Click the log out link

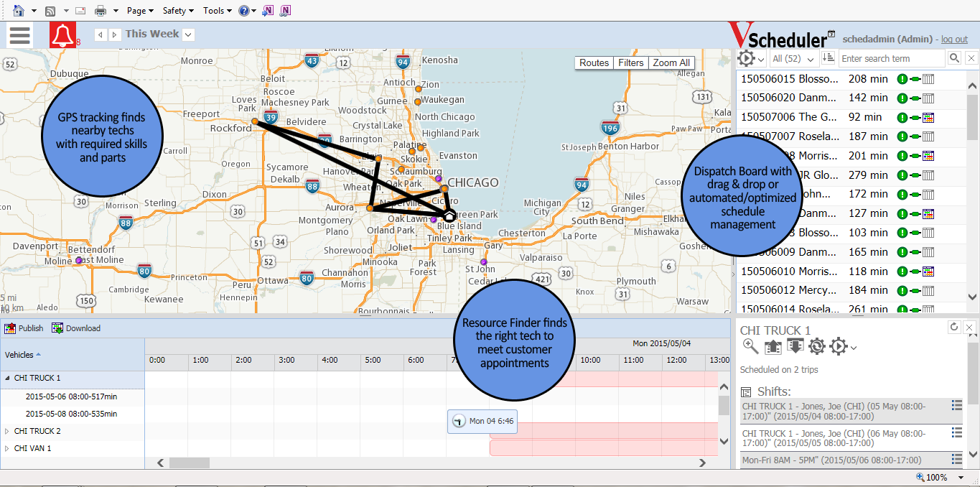pos(954,40)
